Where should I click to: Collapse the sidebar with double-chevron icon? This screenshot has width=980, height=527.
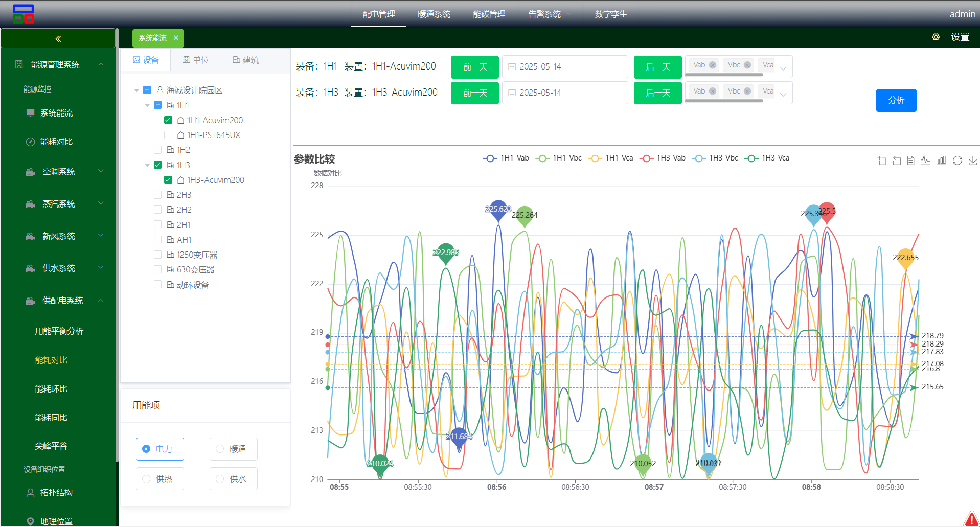(58, 38)
